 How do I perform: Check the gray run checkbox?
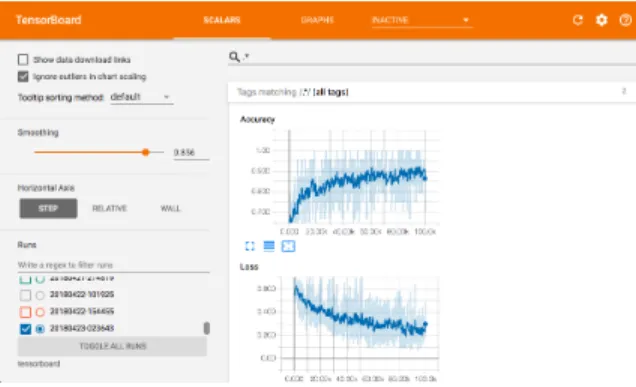pyautogui.click(x=25, y=295)
